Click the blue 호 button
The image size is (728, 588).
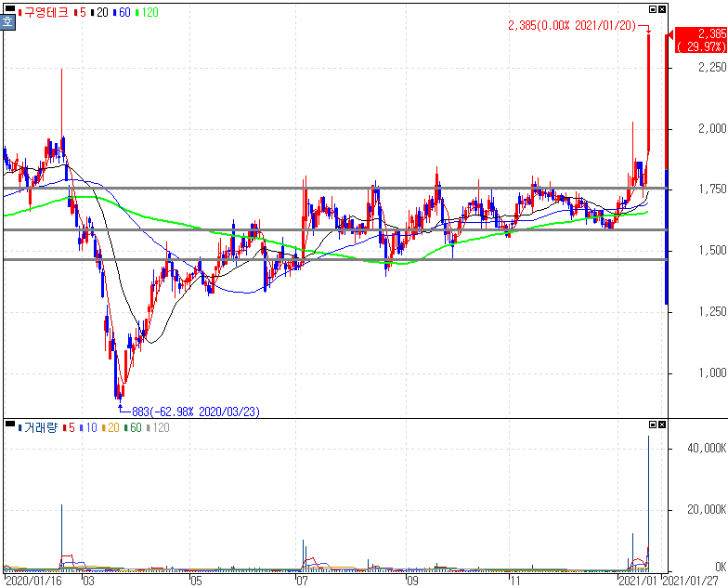coord(7,21)
